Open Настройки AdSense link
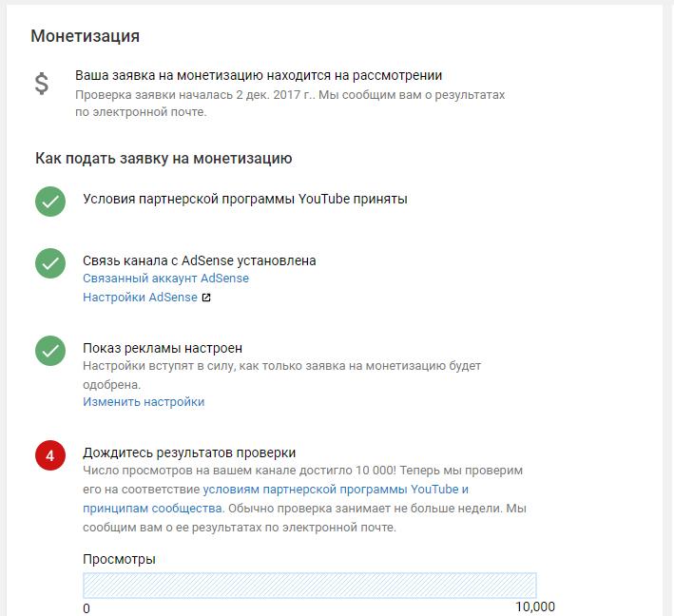Screen dimensions: 674x616 [140, 297]
